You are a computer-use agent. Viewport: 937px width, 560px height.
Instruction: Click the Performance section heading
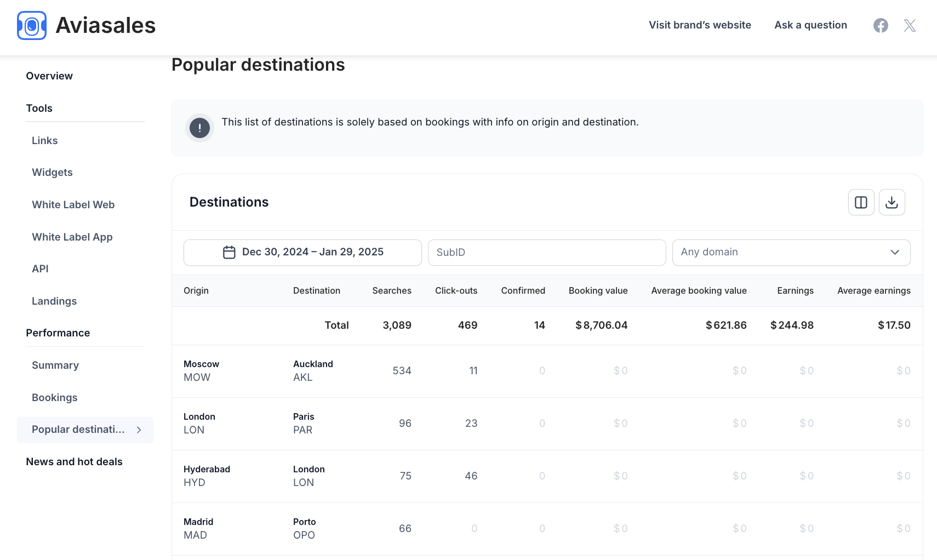(x=58, y=333)
